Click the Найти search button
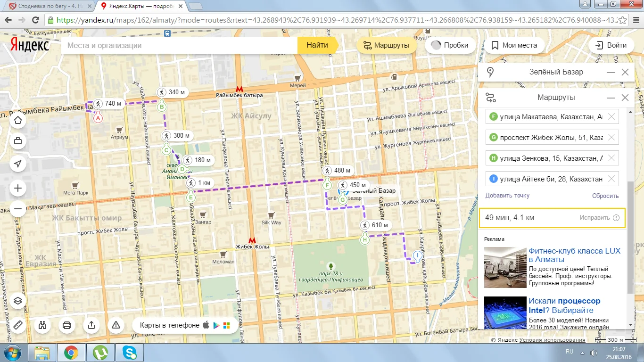 (317, 45)
